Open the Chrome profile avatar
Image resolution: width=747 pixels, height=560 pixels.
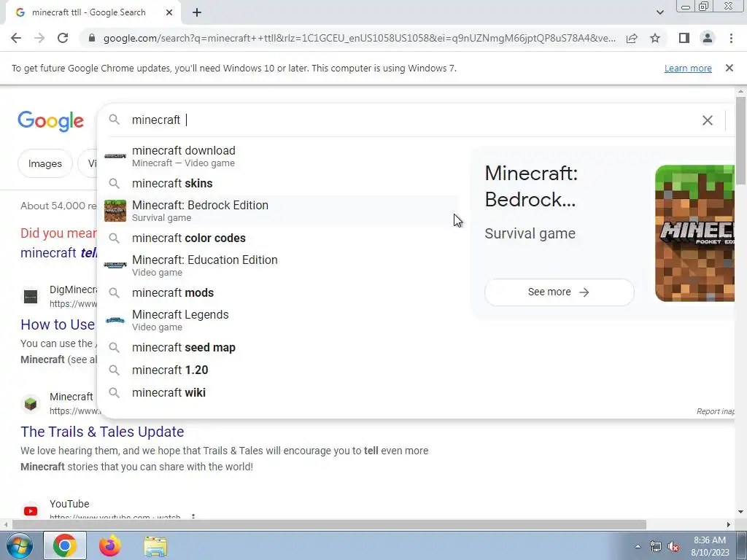click(x=708, y=38)
